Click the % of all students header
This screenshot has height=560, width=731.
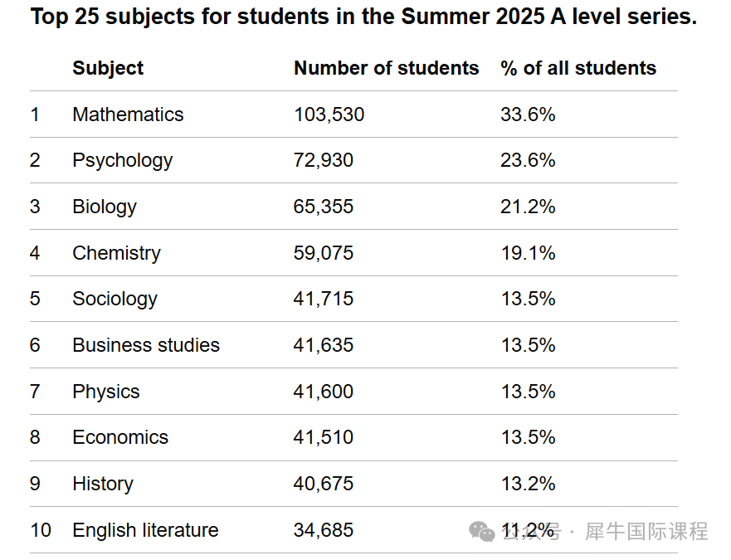pos(578,68)
